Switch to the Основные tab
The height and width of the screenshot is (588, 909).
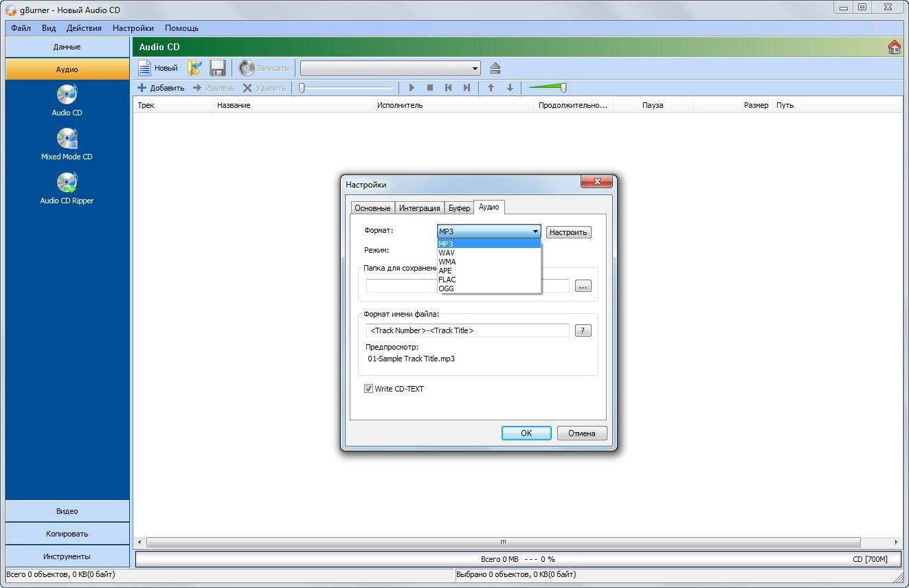[x=372, y=208]
